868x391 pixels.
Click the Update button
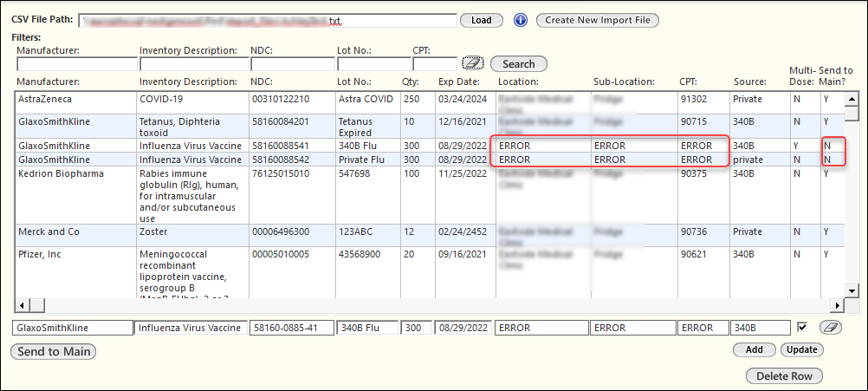(x=802, y=350)
